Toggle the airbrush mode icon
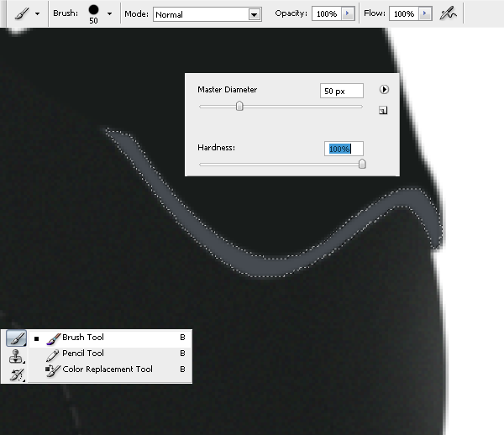Image resolution: width=504 pixels, height=435 pixels. [448, 13]
